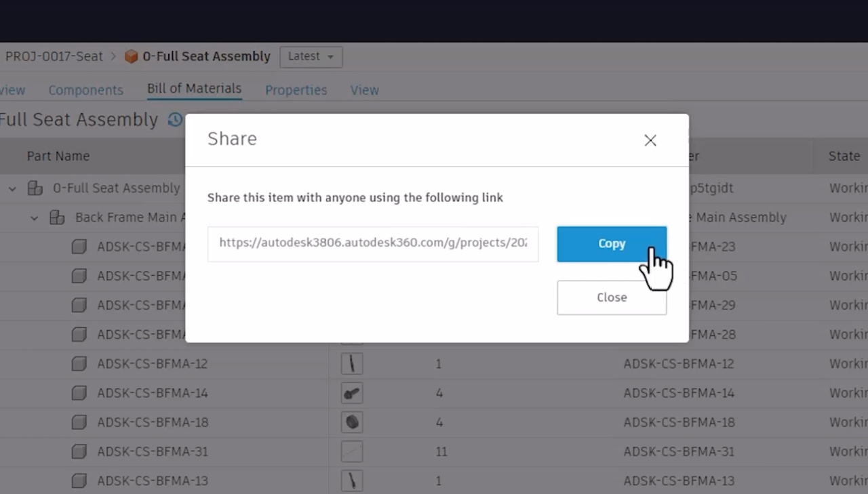Viewport: 868px width, 494px height.
Task: Click the orange assembly icon in breadcrumb
Action: [x=131, y=57]
